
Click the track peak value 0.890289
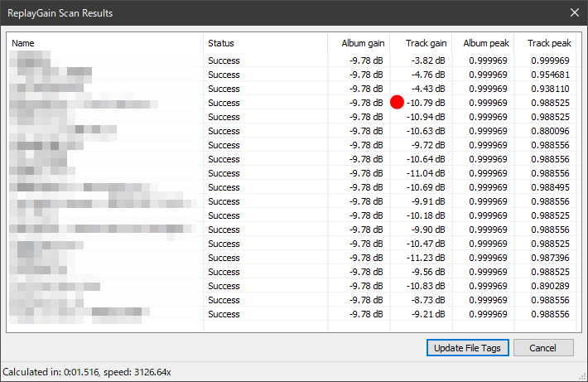[550, 286]
